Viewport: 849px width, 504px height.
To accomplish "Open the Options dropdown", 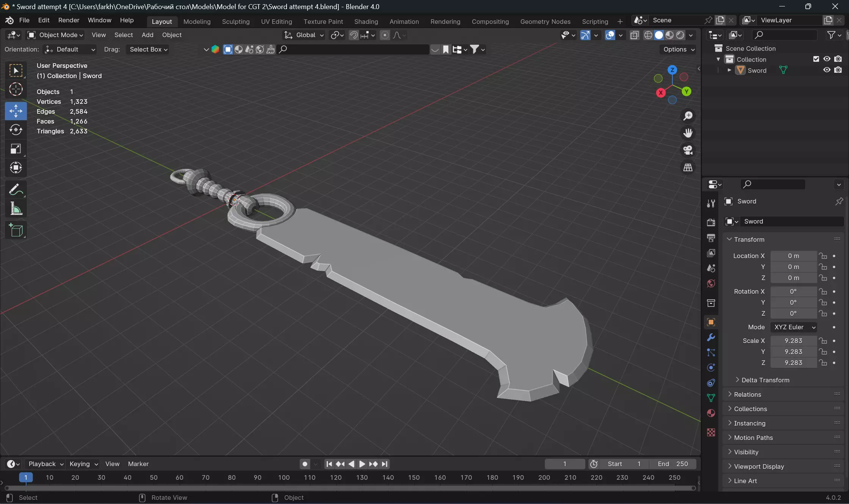I will (678, 49).
